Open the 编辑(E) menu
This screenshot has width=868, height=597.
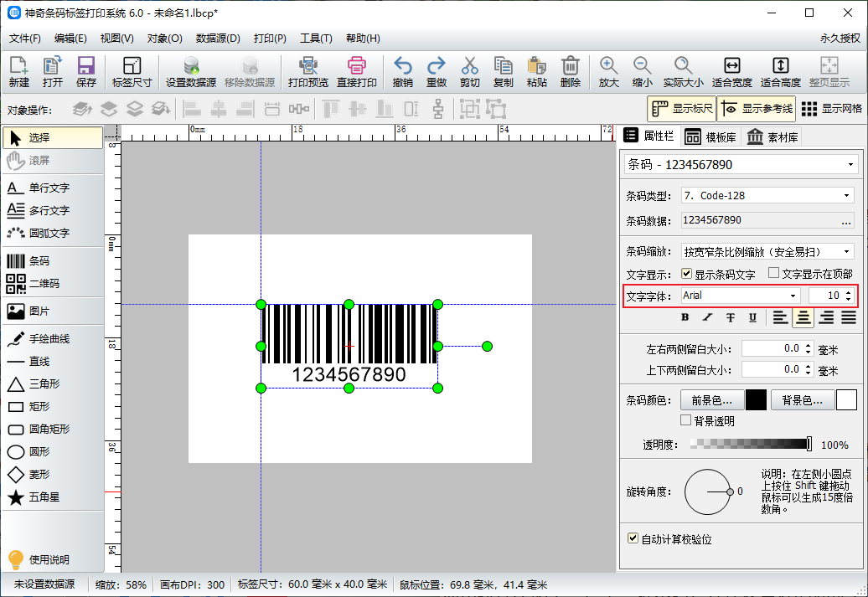point(70,39)
